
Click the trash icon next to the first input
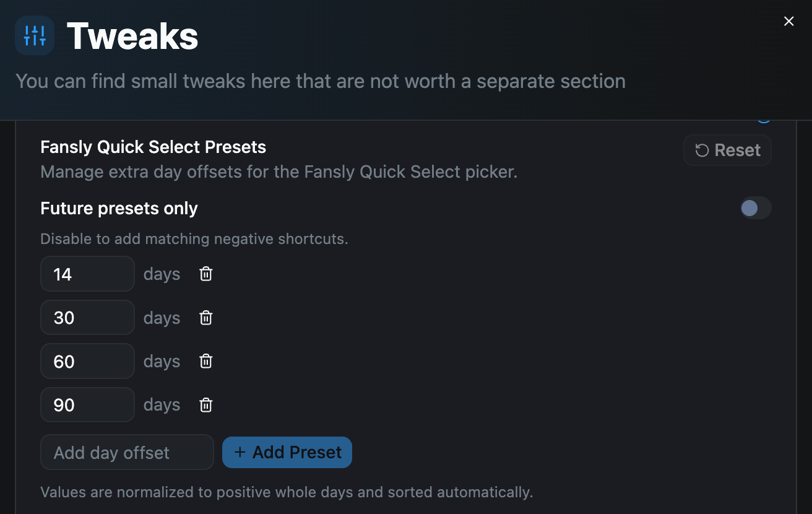pos(205,274)
